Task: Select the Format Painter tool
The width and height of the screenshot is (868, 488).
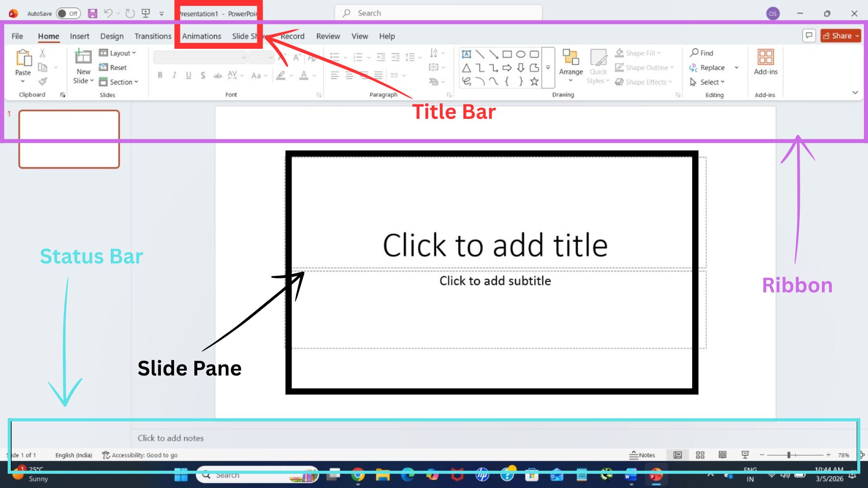Action: tap(43, 82)
